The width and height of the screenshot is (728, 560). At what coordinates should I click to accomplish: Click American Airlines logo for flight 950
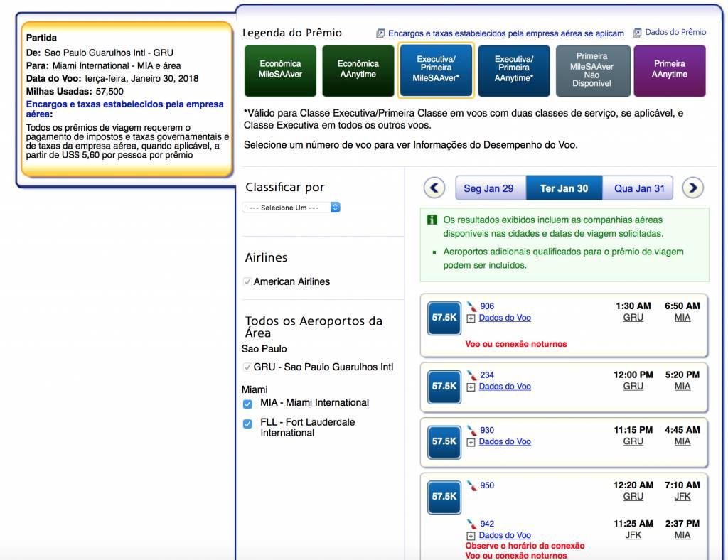point(472,485)
